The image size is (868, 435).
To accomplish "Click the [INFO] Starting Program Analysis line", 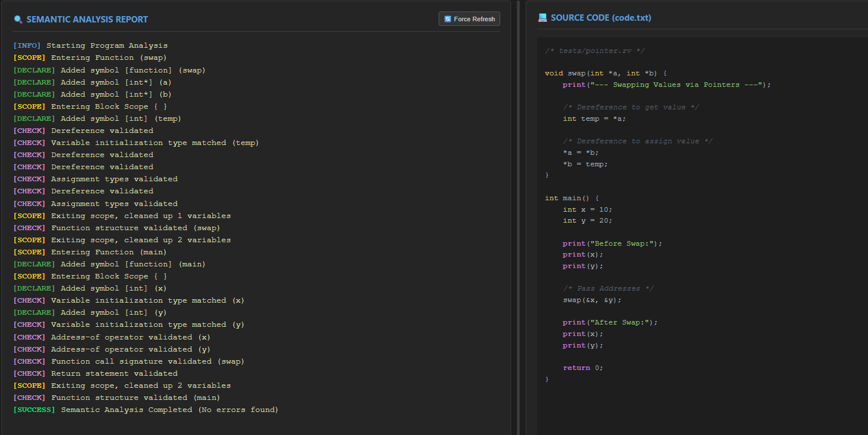I will 90,45.
